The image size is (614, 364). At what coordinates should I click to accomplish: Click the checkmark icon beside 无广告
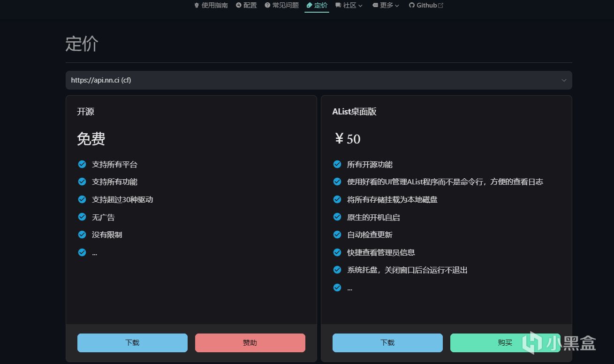pyautogui.click(x=82, y=217)
